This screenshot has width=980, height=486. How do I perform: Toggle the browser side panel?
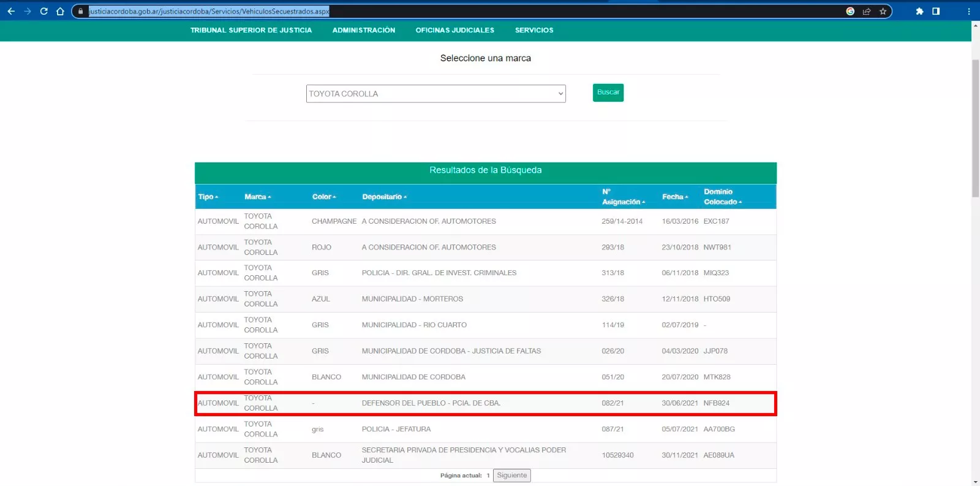[936, 11]
